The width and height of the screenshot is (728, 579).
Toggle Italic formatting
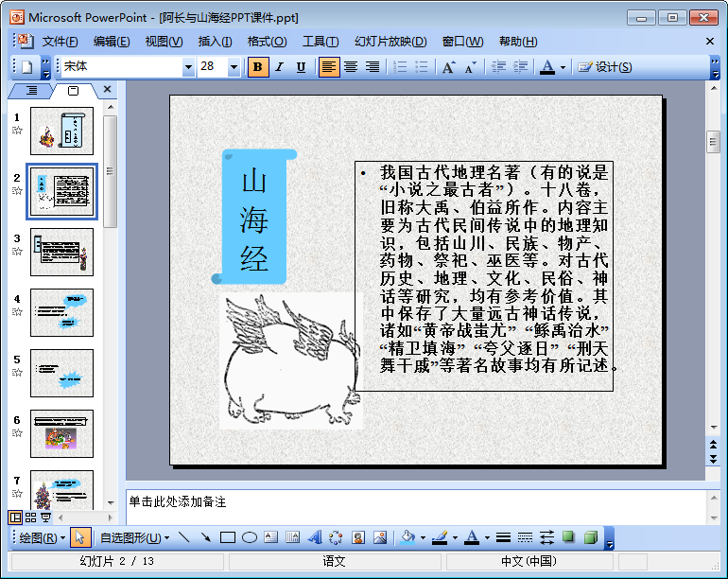279,67
